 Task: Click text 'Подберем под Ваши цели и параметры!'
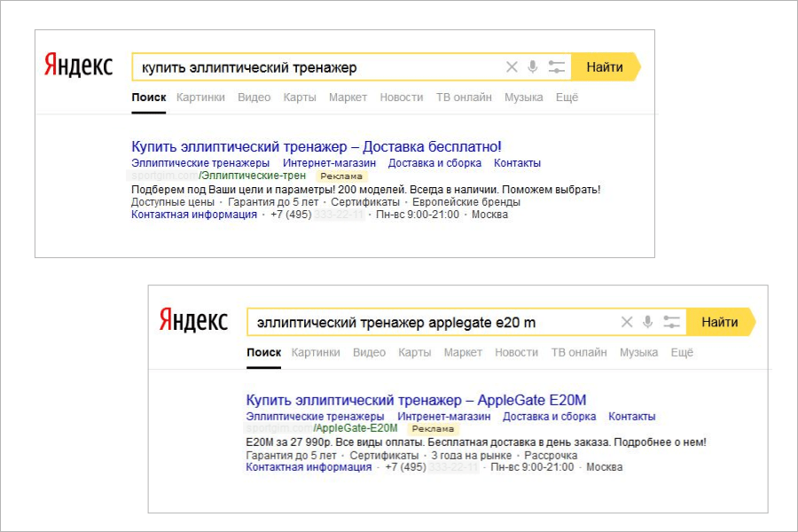point(233,190)
